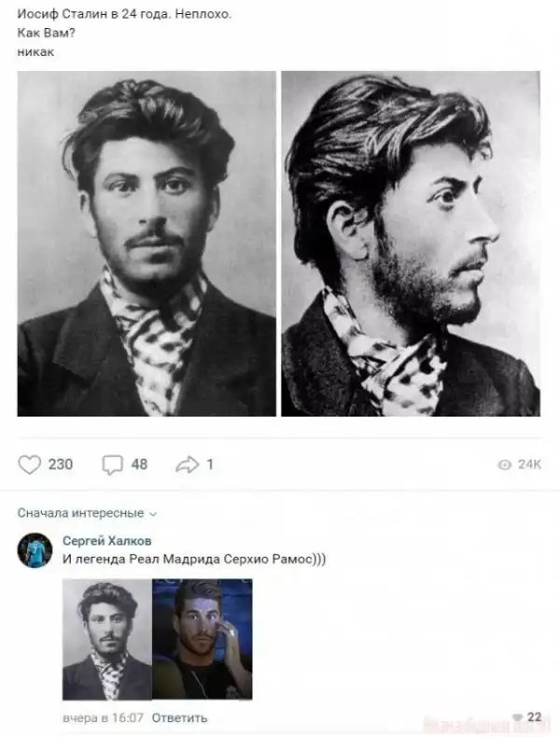Open Сергей Халков's avatar picture
The image size is (560, 737).
tap(35, 550)
